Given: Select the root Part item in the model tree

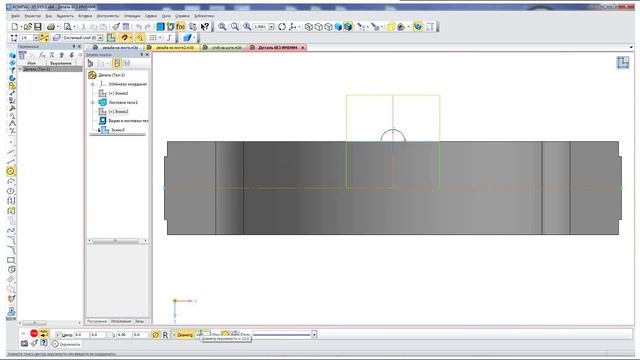Looking at the screenshot, I should tap(107, 75).
